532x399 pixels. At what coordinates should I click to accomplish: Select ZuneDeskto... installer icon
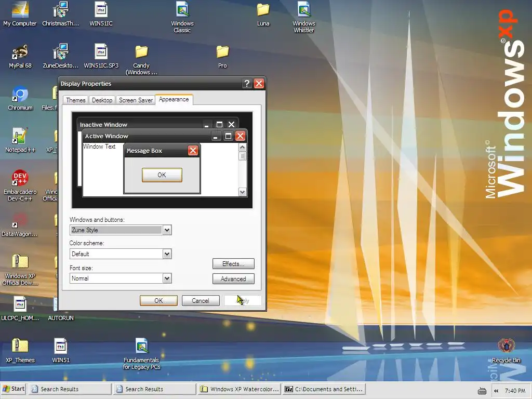pyautogui.click(x=60, y=56)
